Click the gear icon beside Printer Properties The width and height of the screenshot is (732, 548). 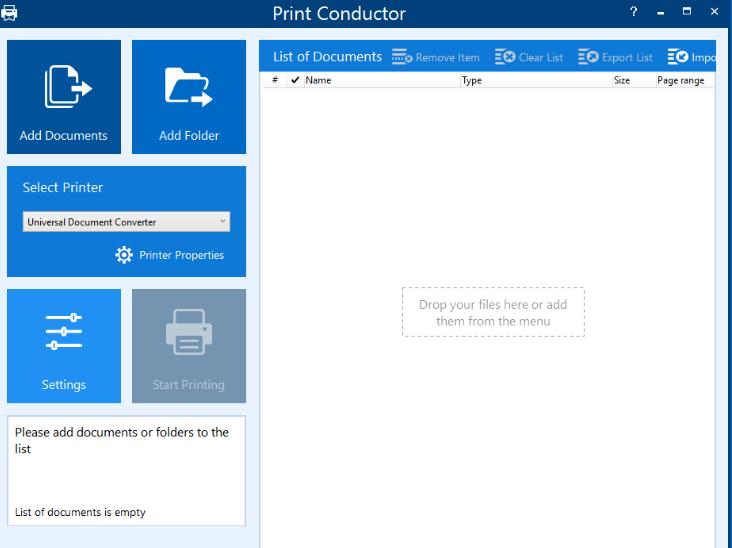(x=124, y=255)
